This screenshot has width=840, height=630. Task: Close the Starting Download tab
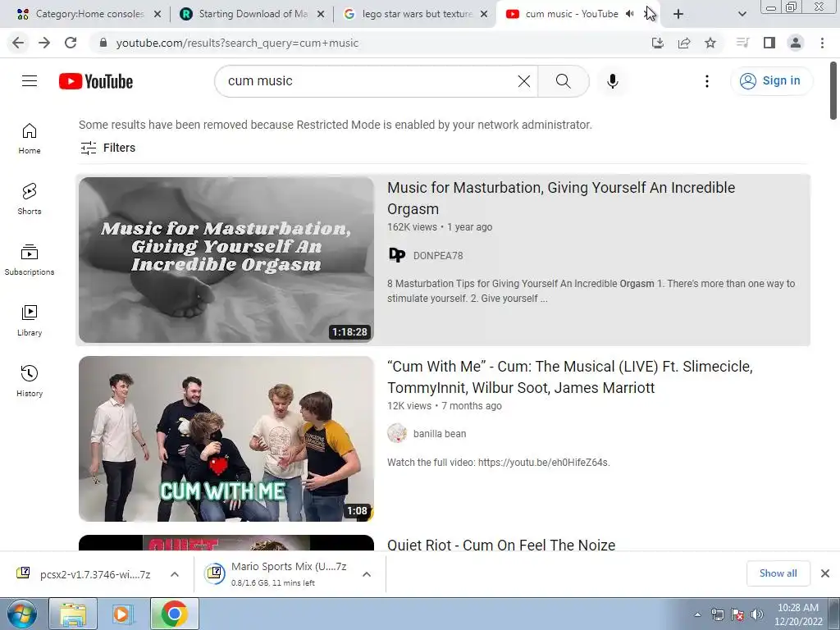pyautogui.click(x=321, y=15)
